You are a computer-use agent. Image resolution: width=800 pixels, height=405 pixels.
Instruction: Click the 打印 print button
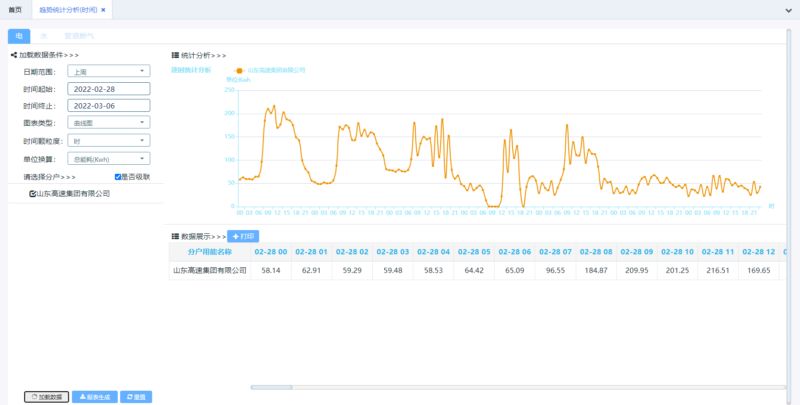pos(243,236)
